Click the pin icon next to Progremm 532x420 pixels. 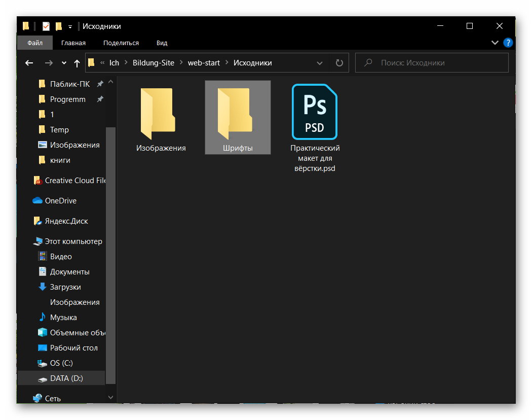[100, 99]
